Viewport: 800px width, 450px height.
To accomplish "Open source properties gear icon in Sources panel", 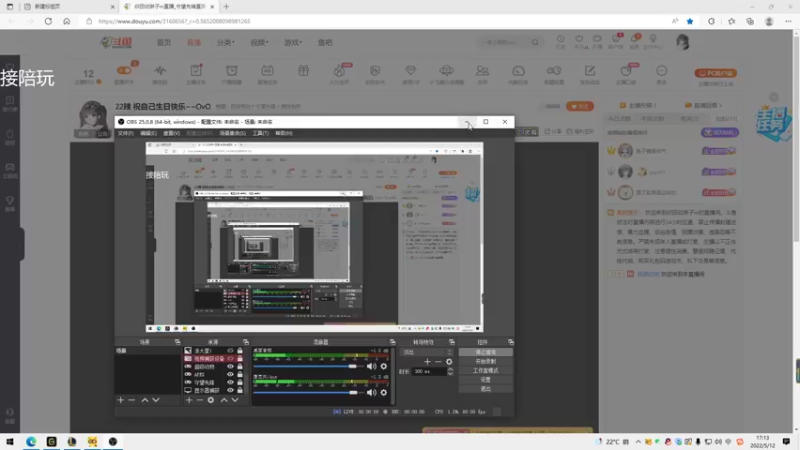I will (211, 400).
